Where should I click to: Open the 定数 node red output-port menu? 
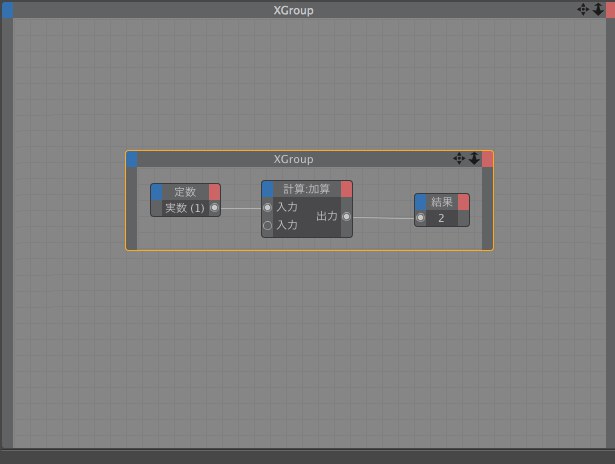(x=214, y=192)
